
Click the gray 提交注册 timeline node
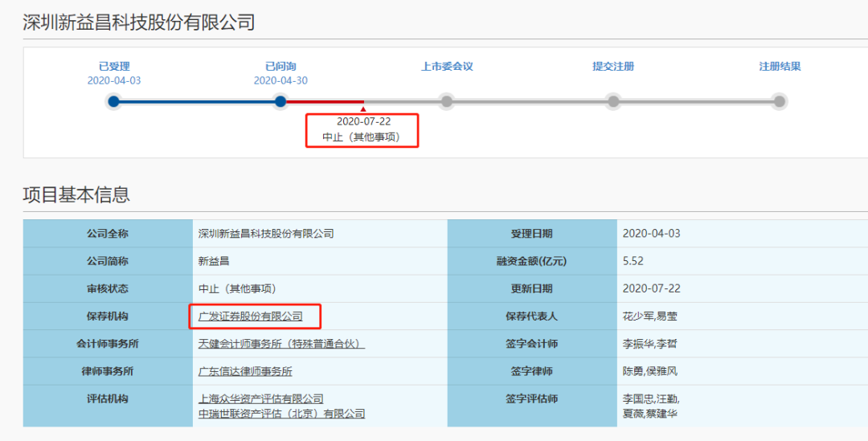coord(613,101)
